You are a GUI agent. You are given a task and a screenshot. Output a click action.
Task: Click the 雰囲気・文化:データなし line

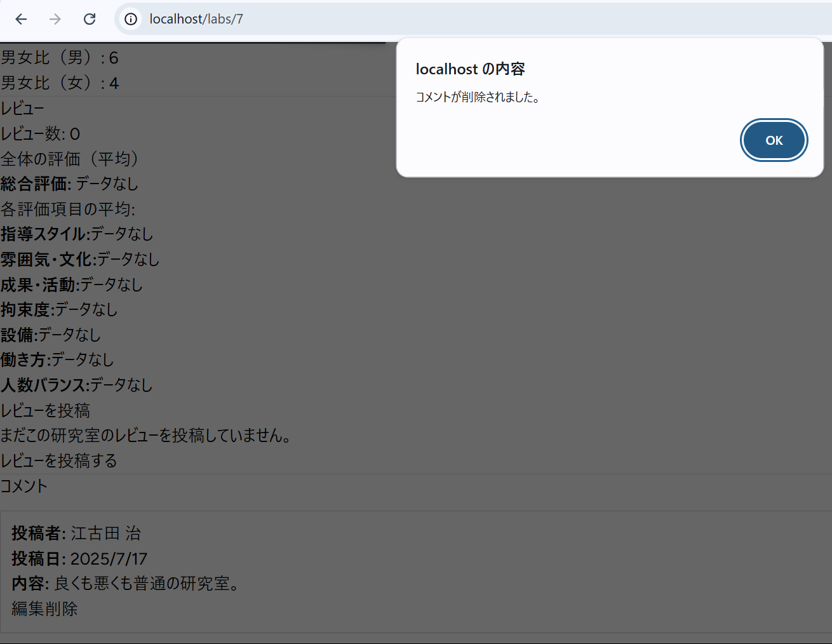pyautogui.click(x=80, y=259)
